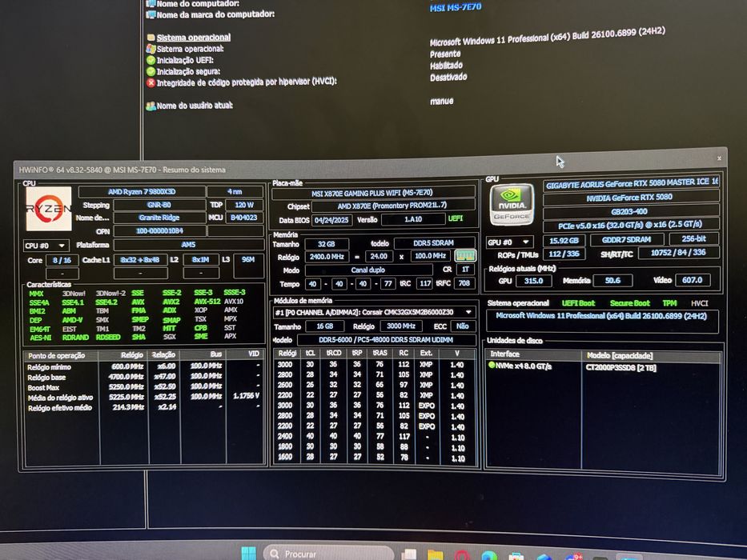747x560 pixels.
Task: Click the Secure Boot status label
Action: 630,303
